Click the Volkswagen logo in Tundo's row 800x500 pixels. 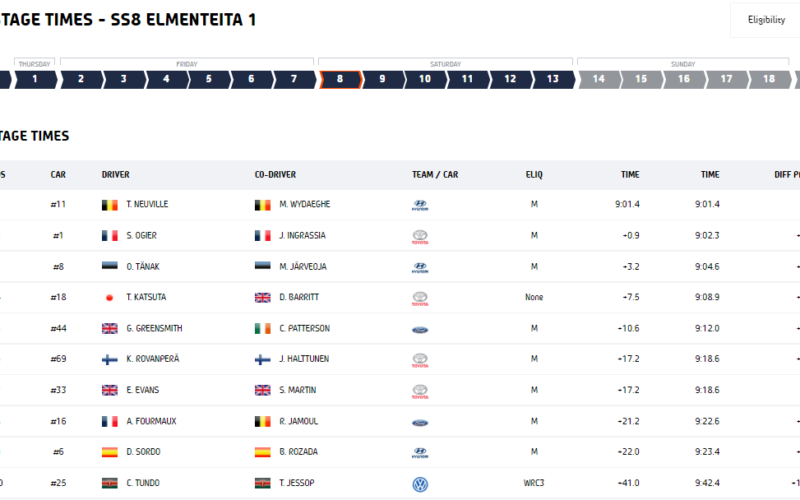(x=420, y=484)
